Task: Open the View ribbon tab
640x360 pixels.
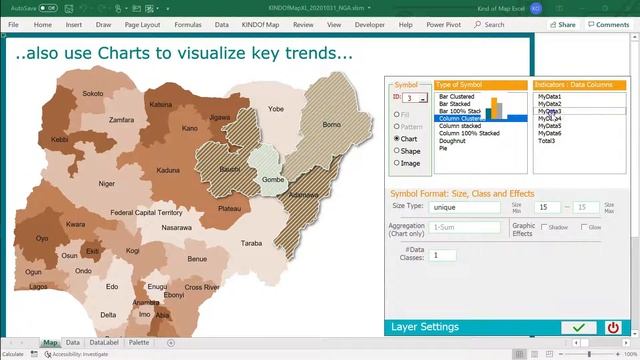Action: (334, 24)
